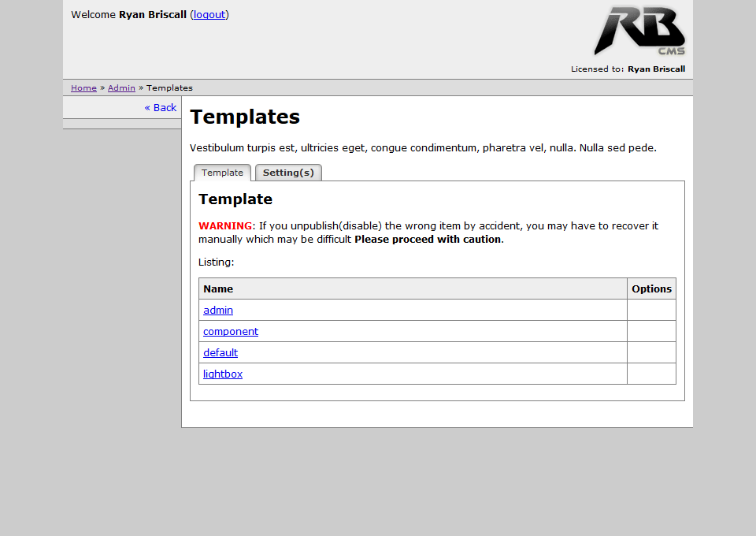756x536 pixels.
Task: Open the Admin breadcrumb link
Action: [121, 88]
